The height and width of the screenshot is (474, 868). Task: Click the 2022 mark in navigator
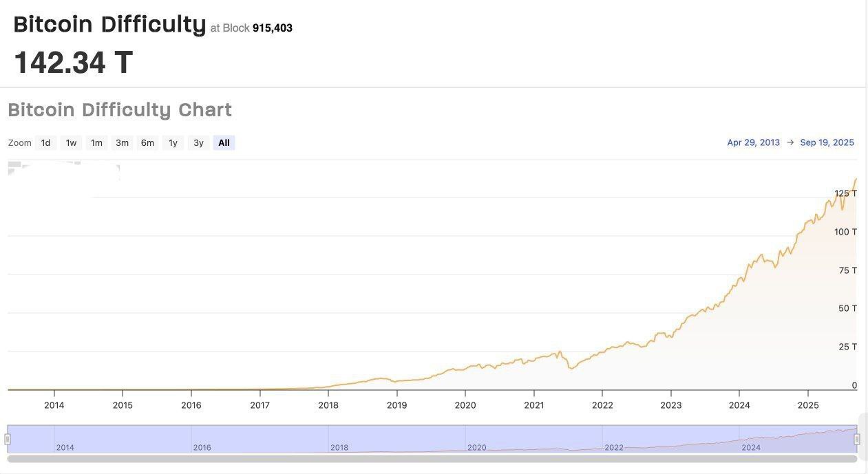point(614,447)
